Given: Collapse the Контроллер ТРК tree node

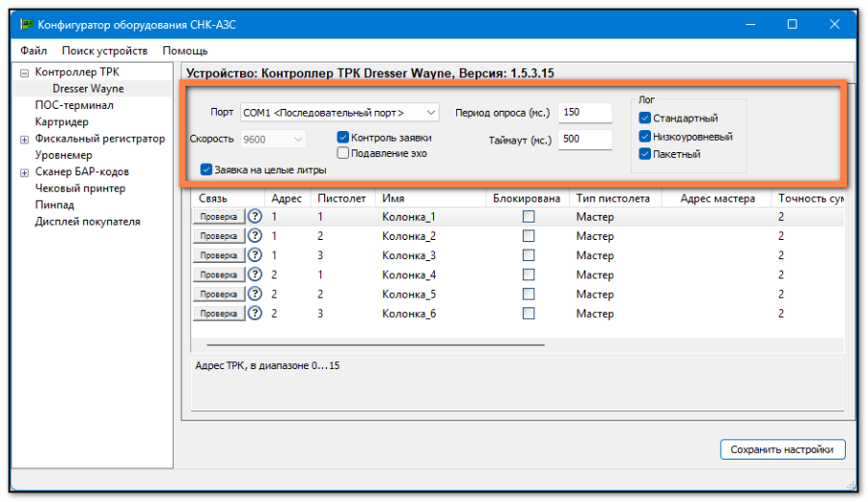Looking at the screenshot, I should click(x=24, y=72).
